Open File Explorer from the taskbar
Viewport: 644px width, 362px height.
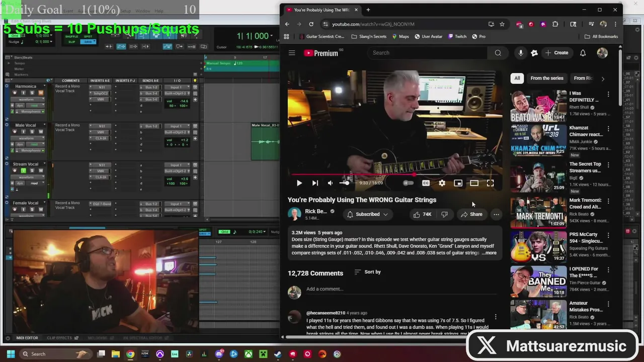pos(116,354)
